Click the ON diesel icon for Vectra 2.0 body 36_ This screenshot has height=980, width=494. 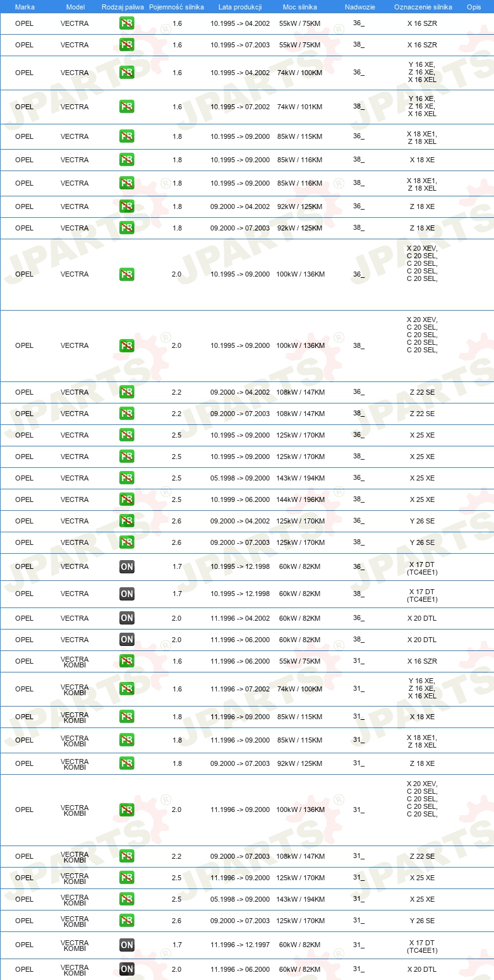tap(127, 618)
